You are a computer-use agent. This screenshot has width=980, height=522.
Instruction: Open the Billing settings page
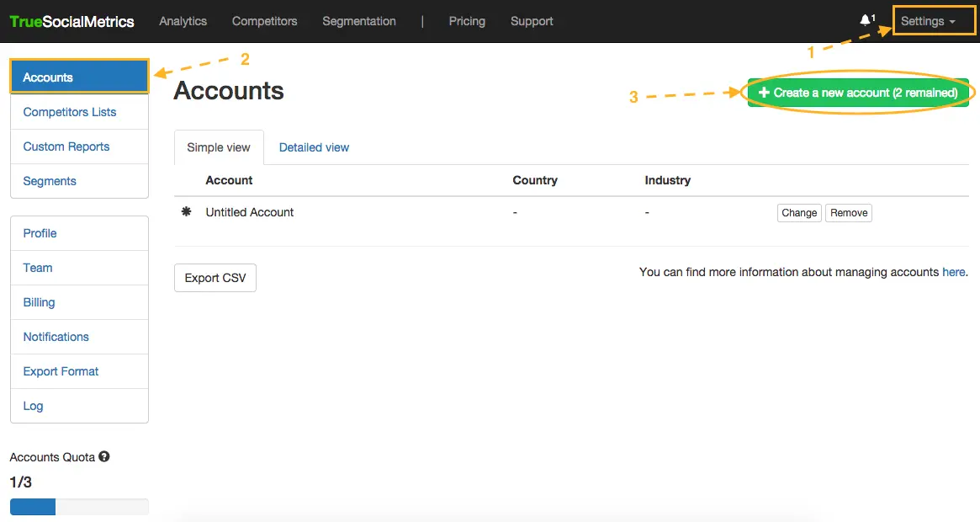[x=40, y=302]
